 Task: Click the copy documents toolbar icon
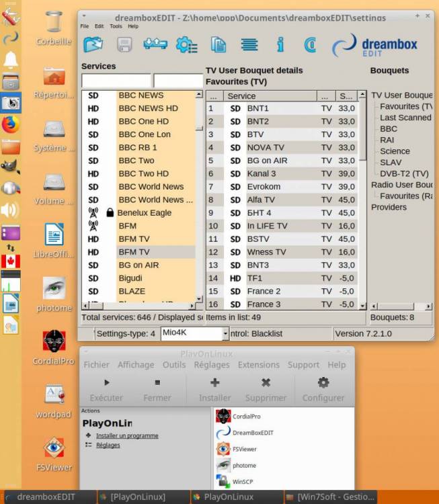coord(218,44)
